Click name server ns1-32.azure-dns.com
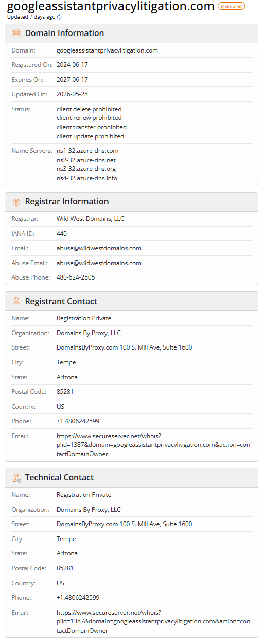Viewport: 264px width, 644px height. (x=87, y=151)
